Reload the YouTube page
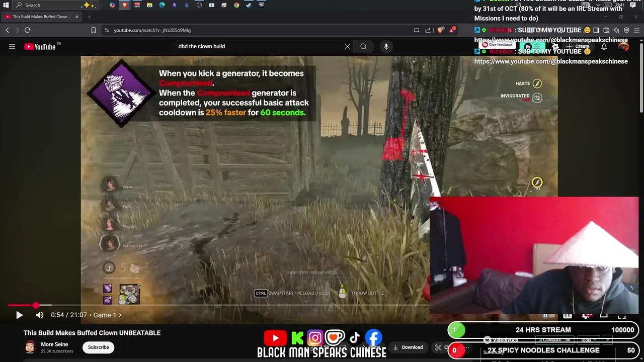The image size is (644, 362). (x=27, y=30)
